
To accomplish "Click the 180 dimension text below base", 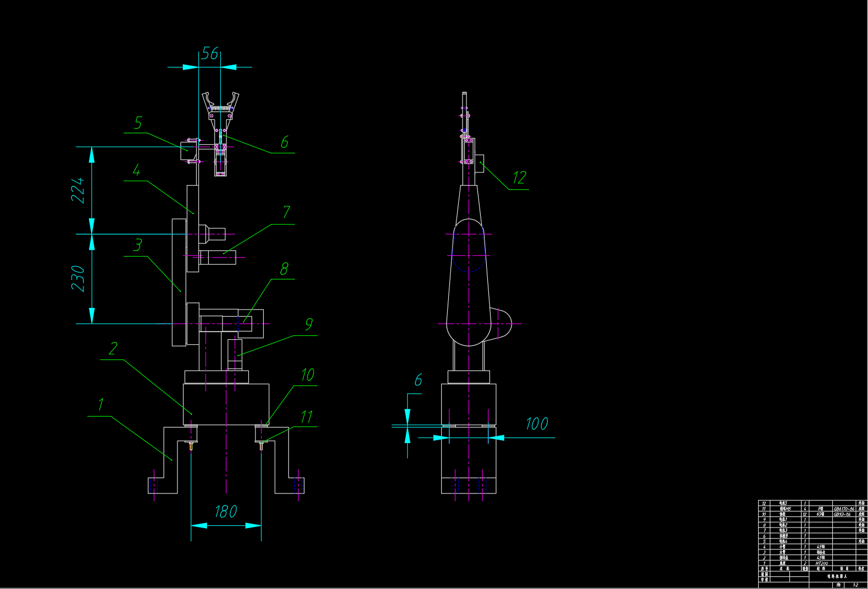I will coord(226,512).
